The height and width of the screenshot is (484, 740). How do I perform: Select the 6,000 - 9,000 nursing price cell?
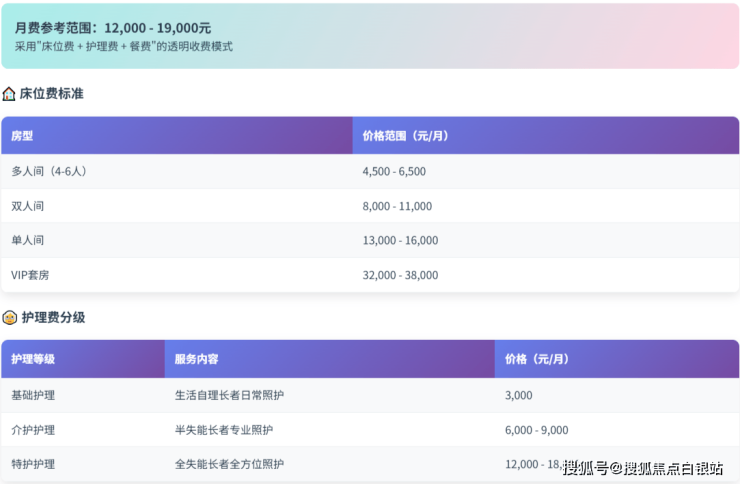tap(537, 430)
